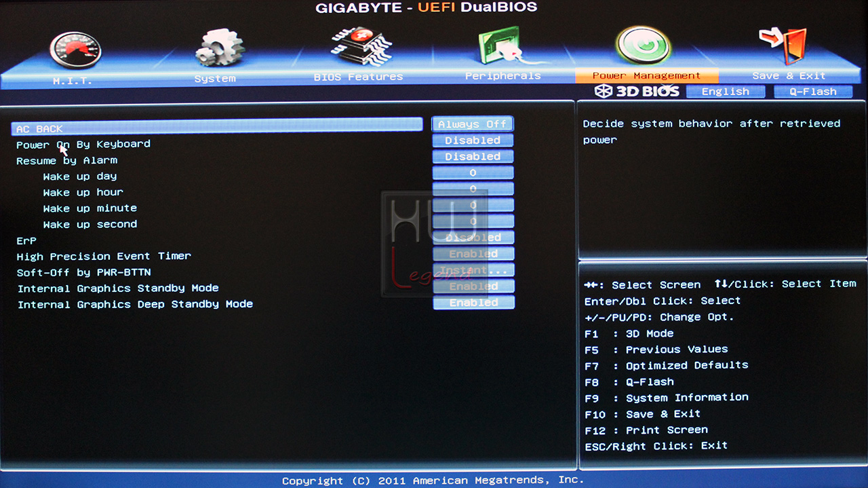This screenshot has width=868, height=488.
Task: Click the System gears icon
Action: click(x=218, y=48)
